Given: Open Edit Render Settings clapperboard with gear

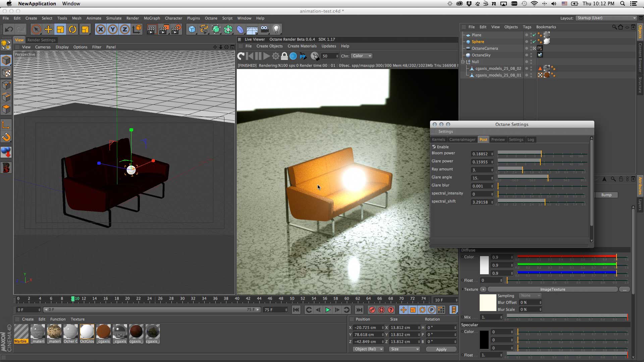Looking at the screenshot, I should pos(176,29).
